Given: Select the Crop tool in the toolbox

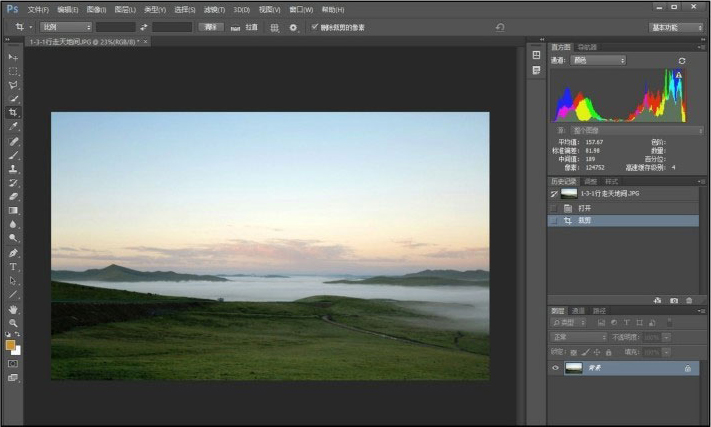Looking at the screenshot, I should point(14,113).
